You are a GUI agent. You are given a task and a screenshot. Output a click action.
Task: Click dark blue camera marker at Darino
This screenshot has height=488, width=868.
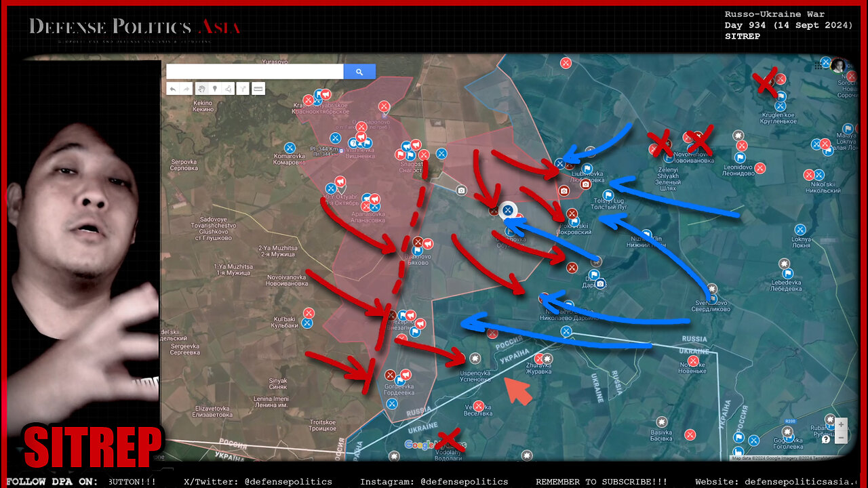pyautogui.click(x=600, y=283)
